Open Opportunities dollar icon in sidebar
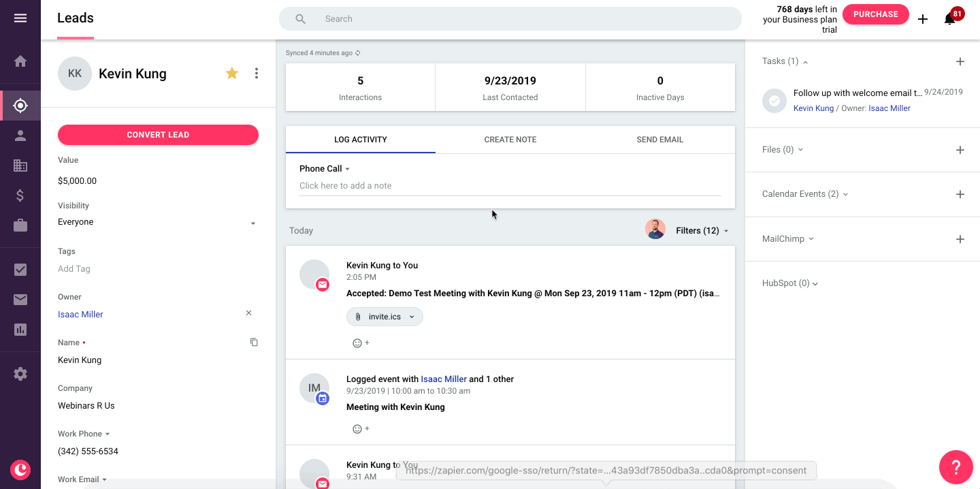Image resolution: width=980 pixels, height=489 pixels. pyautogui.click(x=20, y=195)
